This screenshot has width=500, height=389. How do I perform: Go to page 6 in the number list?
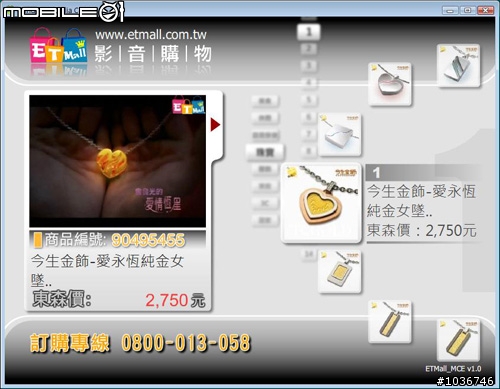309,117
